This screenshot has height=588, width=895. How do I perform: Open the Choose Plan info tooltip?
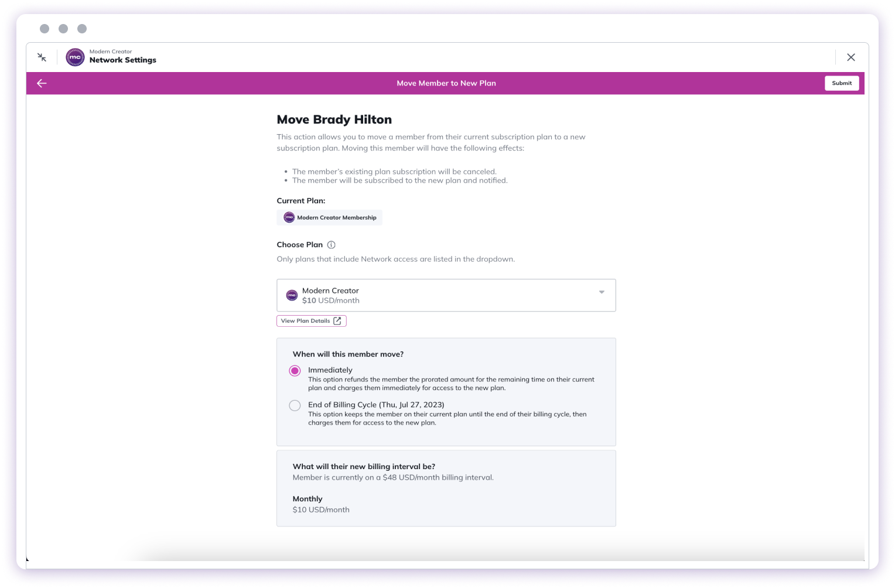pos(332,245)
